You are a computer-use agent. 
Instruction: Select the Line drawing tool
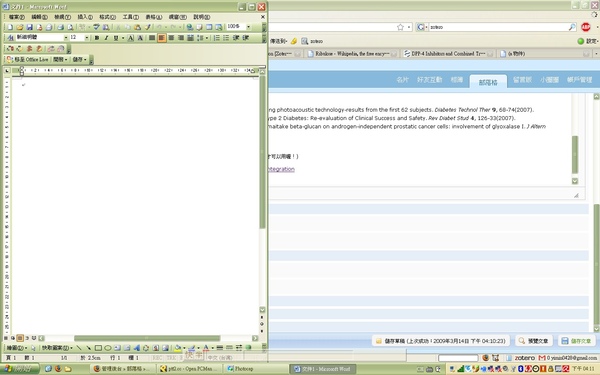pyautogui.click(x=79, y=348)
